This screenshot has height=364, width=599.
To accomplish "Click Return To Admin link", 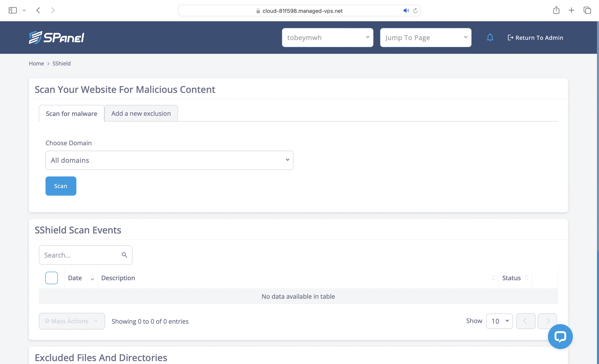I will point(535,38).
